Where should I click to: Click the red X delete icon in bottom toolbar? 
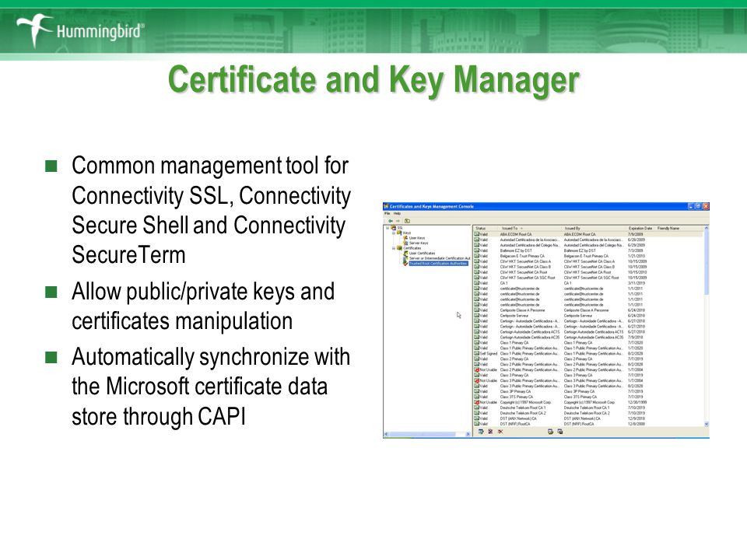(500, 432)
